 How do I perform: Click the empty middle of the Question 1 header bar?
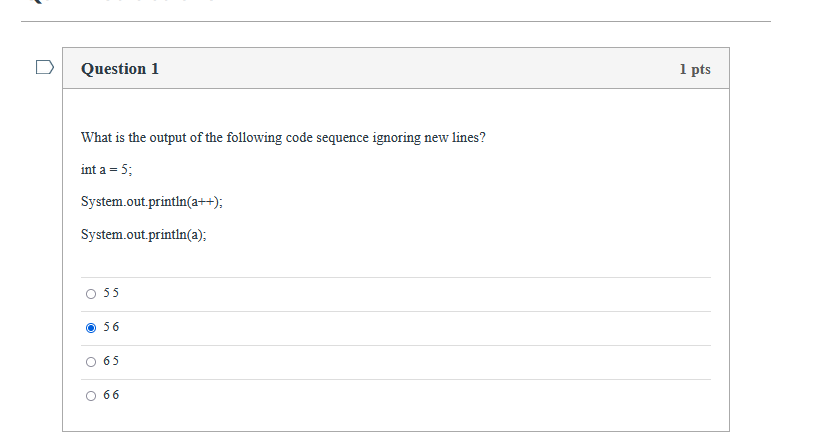tap(420, 69)
